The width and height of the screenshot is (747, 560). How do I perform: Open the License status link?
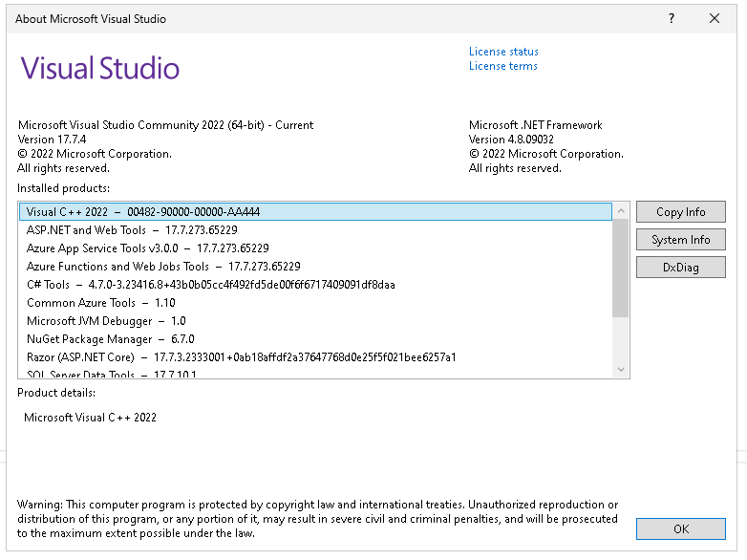(503, 52)
